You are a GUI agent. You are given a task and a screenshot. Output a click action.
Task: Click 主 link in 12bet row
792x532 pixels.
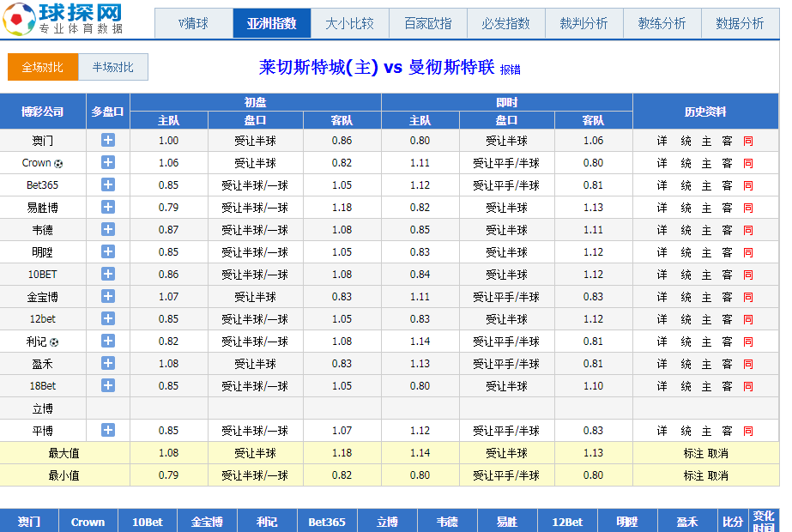(x=707, y=319)
